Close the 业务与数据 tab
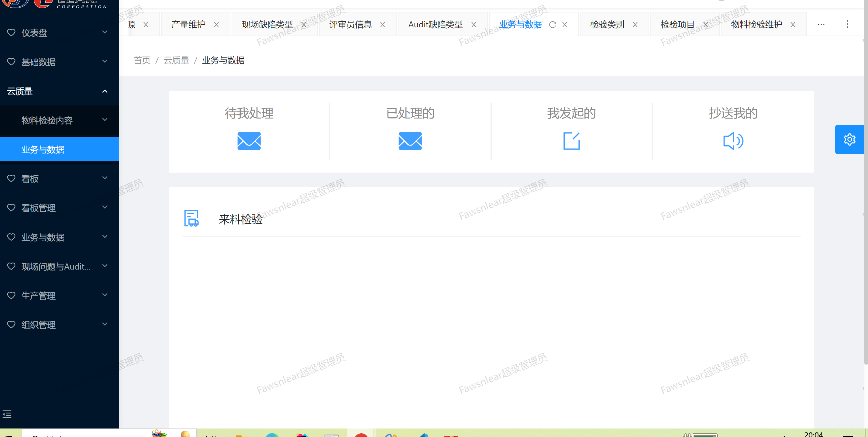This screenshot has width=868, height=437. 565,25
